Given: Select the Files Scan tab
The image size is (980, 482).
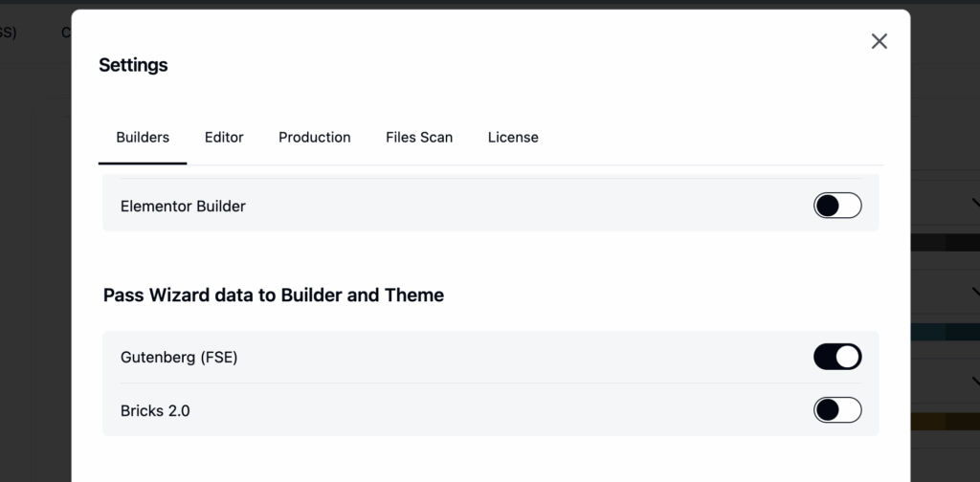Looking at the screenshot, I should point(419,138).
